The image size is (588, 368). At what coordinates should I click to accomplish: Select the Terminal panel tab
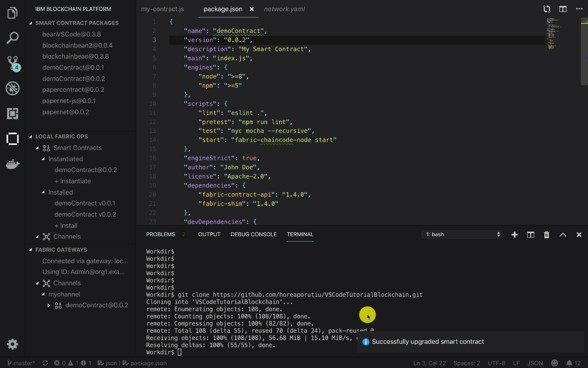coord(300,234)
